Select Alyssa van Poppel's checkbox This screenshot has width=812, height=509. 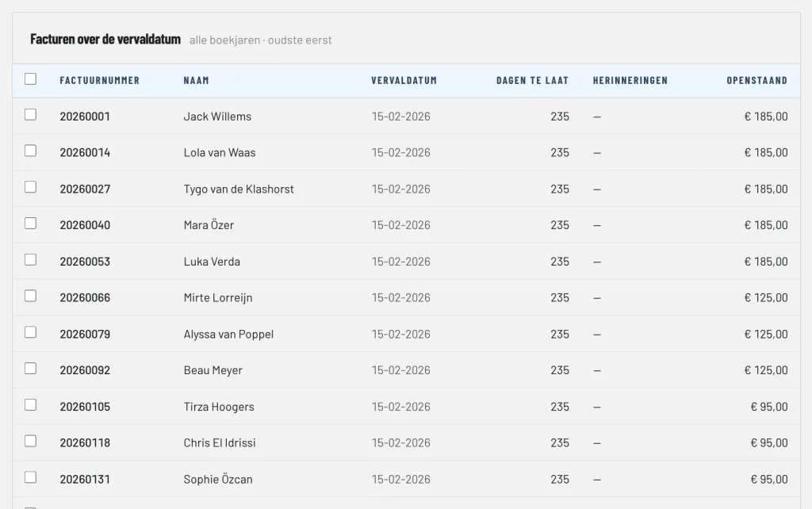coord(31,332)
